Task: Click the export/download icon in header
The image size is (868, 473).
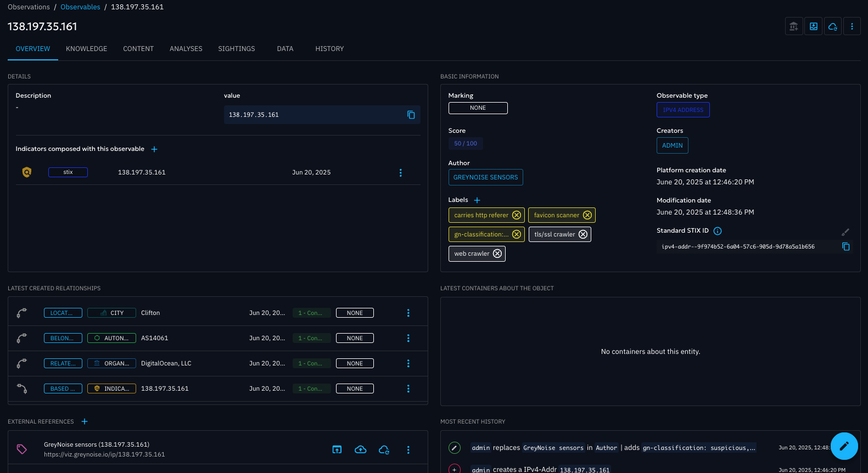Action: (814, 26)
